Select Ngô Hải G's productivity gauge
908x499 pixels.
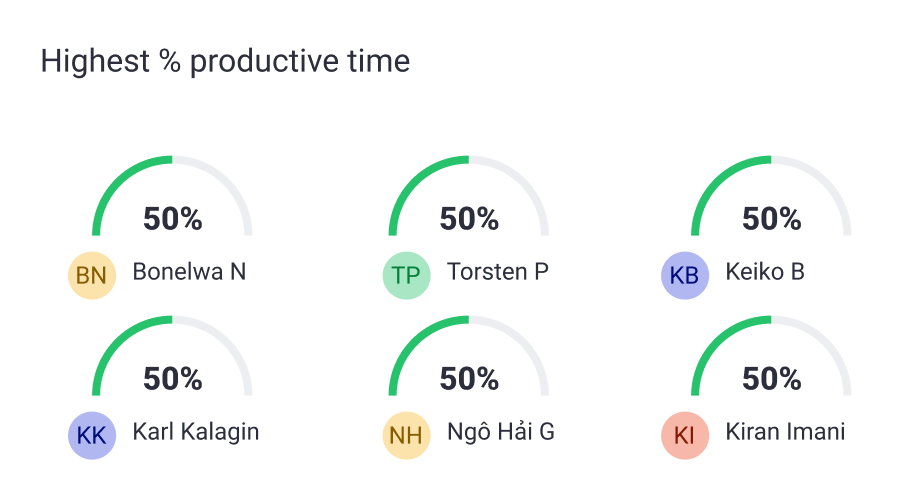468,356
